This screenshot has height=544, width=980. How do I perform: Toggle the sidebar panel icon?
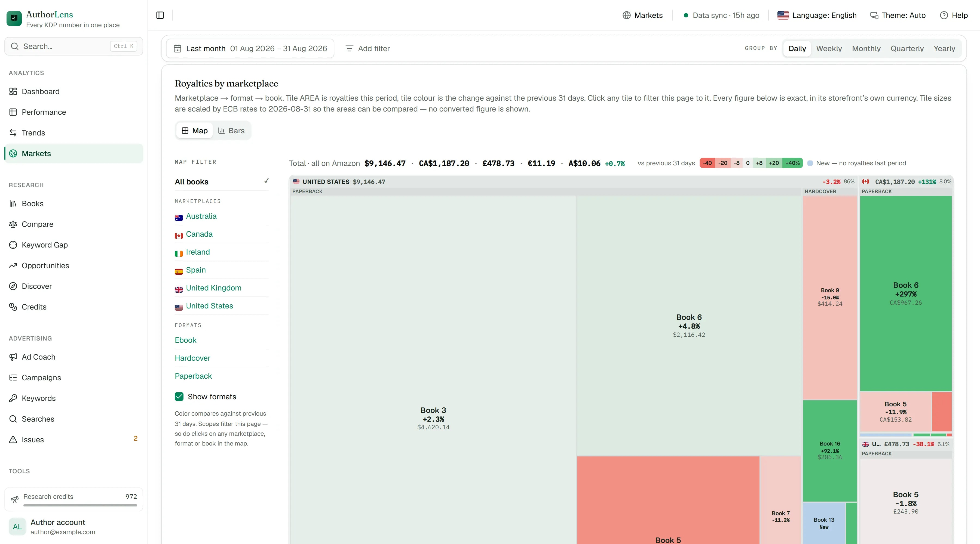click(x=160, y=15)
